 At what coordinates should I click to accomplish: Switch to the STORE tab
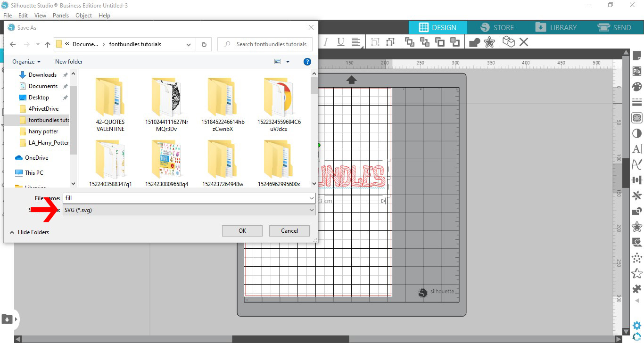497,27
